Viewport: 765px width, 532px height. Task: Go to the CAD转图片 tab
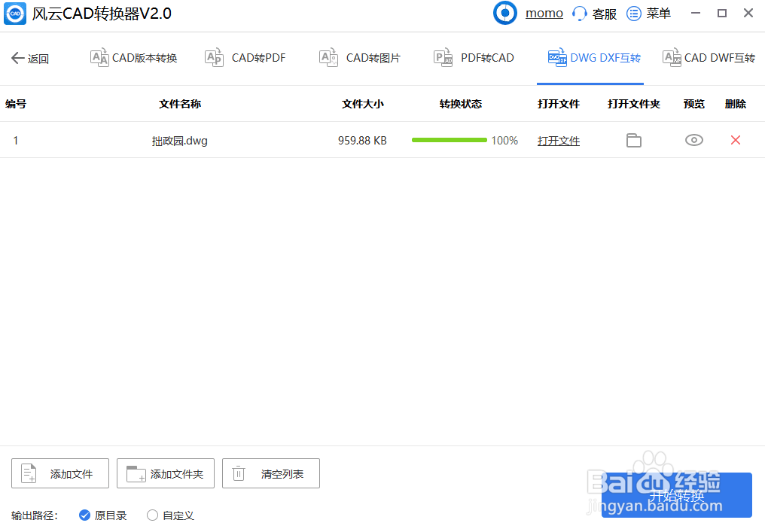(x=359, y=56)
